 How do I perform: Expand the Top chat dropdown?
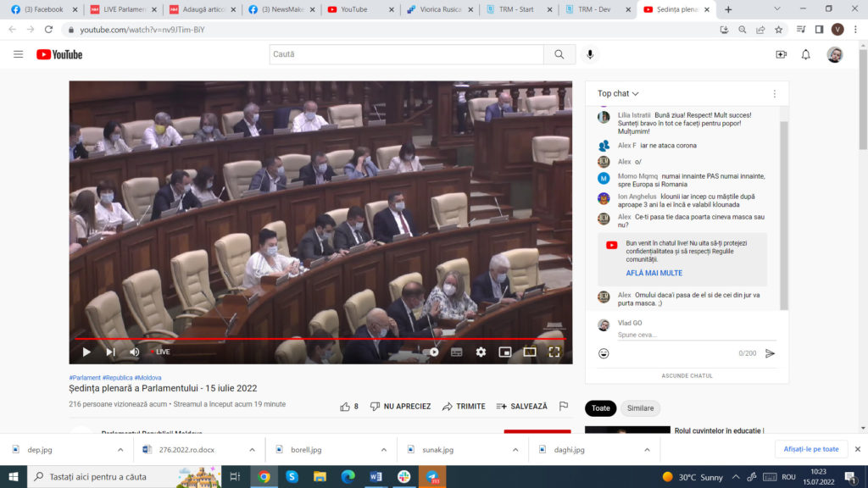pos(618,93)
